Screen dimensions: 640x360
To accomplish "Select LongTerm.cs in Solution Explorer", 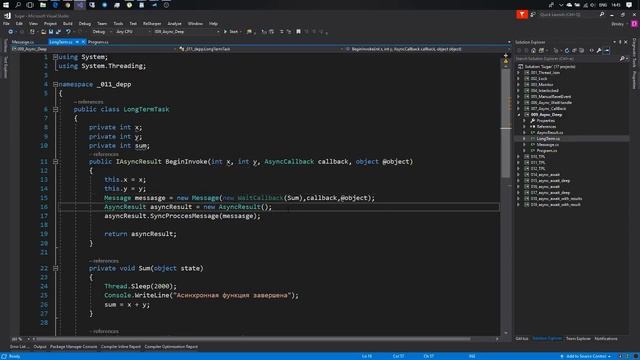I will point(548,139).
